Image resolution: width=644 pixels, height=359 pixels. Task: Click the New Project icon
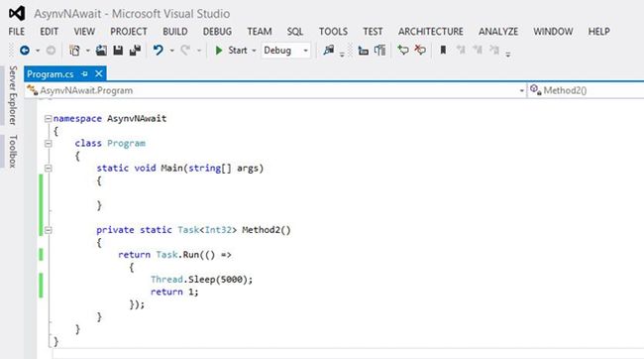[x=74, y=51]
